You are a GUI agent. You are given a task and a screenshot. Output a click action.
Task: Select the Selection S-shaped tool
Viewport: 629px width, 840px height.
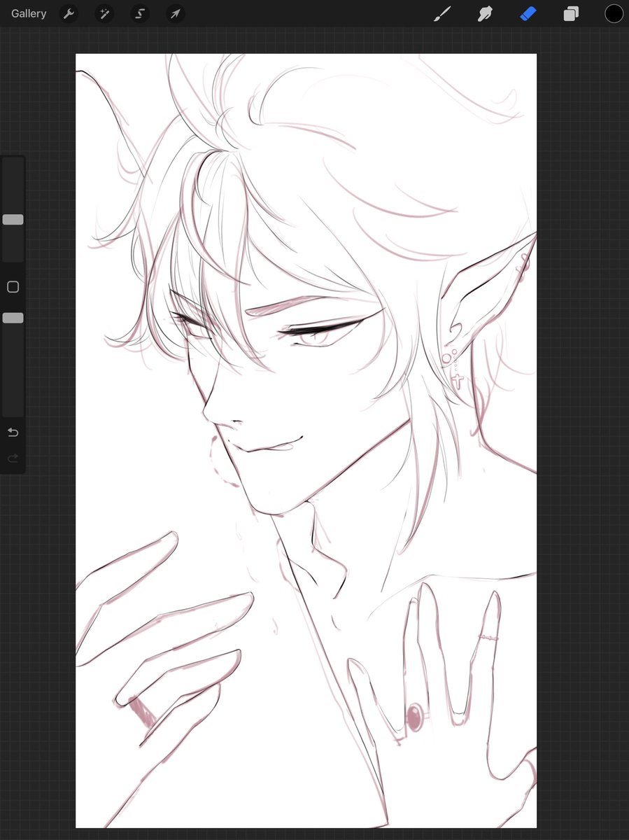pos(140,13)
